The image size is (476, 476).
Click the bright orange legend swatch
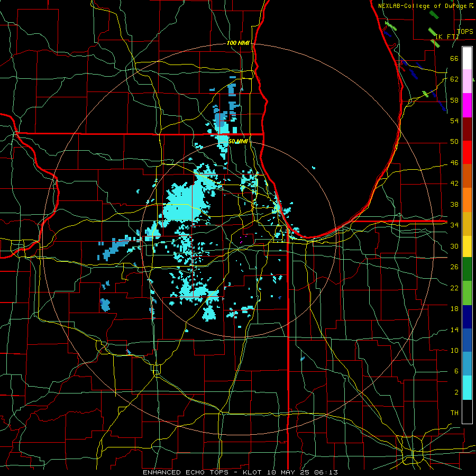tap(467, 200)
